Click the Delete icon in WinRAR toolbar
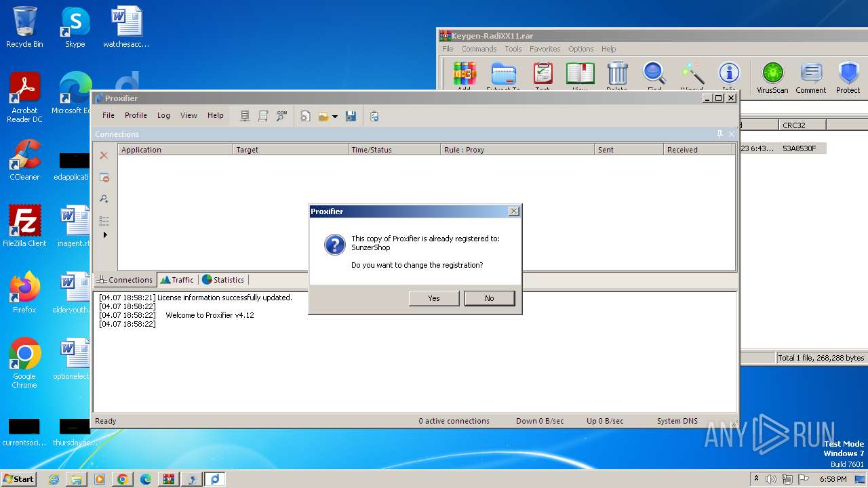Screen dimensions: 868x488 coord(617,76)
